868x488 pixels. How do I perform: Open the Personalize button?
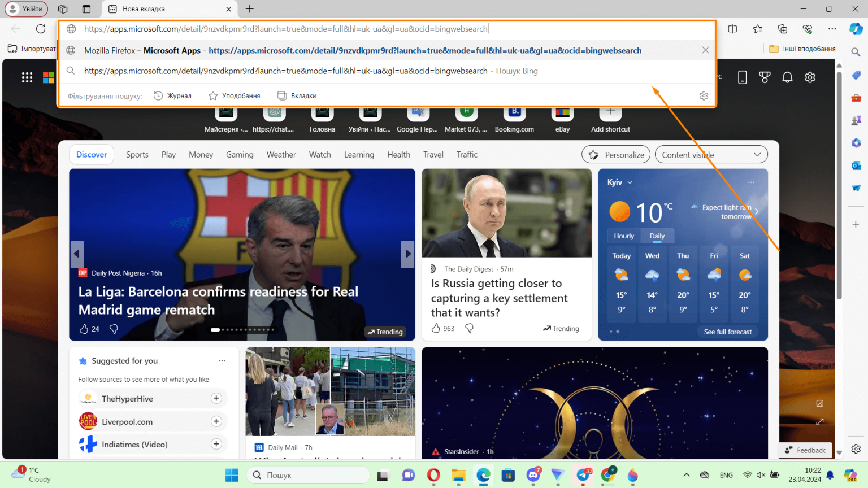(615, 154)
